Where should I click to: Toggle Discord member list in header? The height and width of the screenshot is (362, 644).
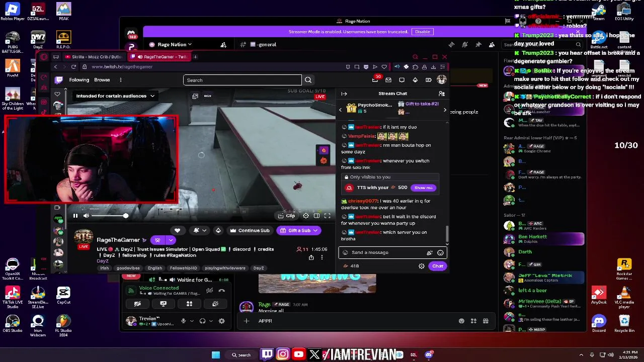point(491,44)
